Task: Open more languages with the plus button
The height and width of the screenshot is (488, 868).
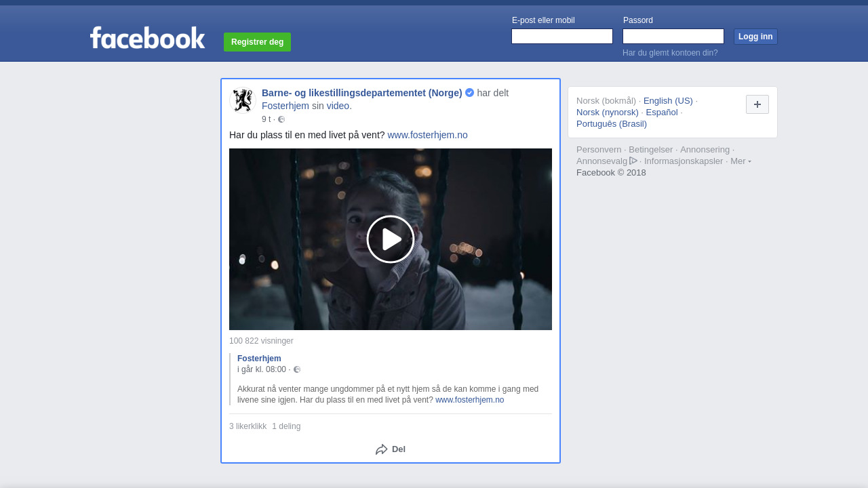Action: (757, 104)
